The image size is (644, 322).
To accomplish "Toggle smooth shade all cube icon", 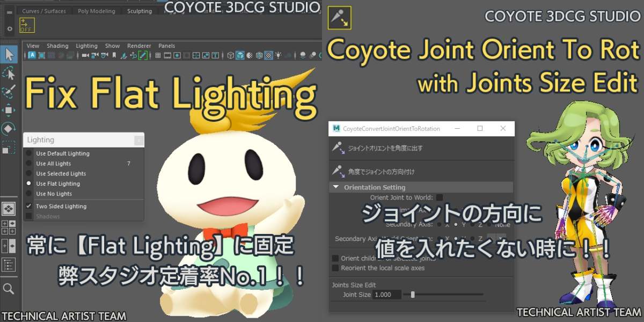I will pyautogui.click(x=240, y=55).
